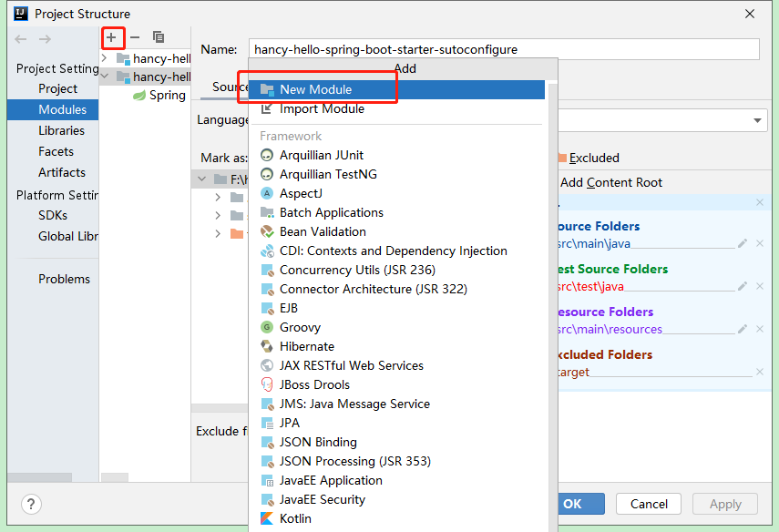Remove src\main\java source folder
Screen dimensions: 779x532
(760, 243)
